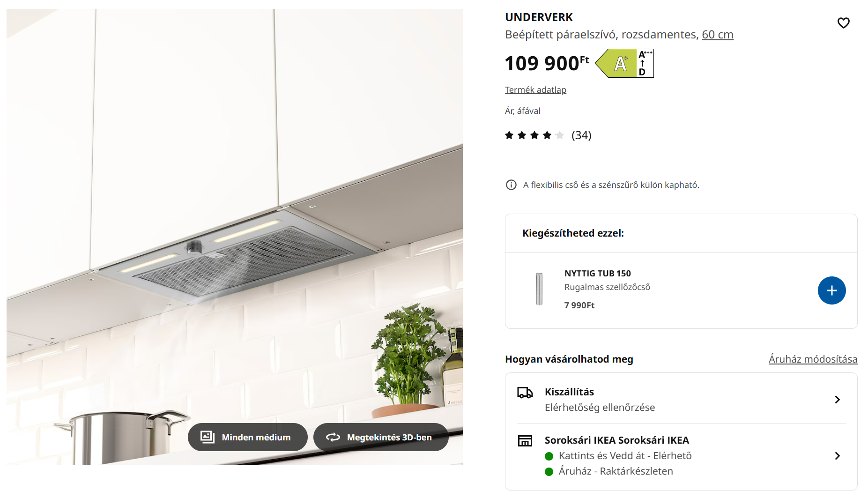Click the delivery truck icon
Screen dimensions: 868x498
pyautogui.click(x=525, y=393)
